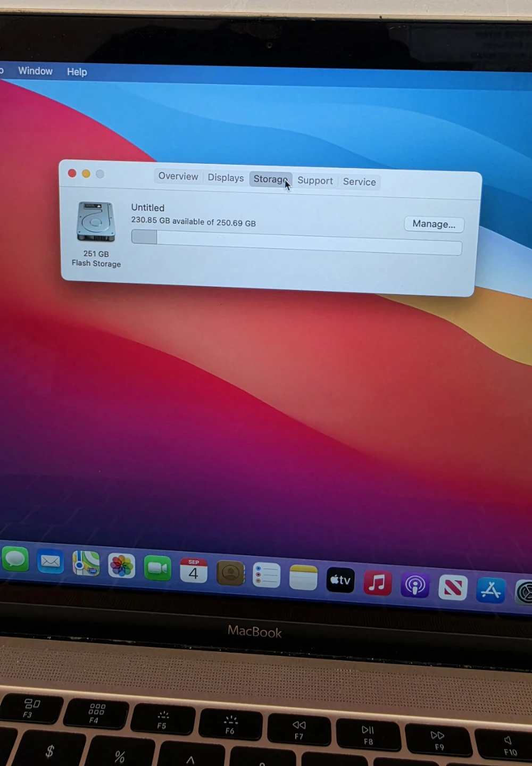
Task: Select the Storage tab
Action: click(271, 179)
